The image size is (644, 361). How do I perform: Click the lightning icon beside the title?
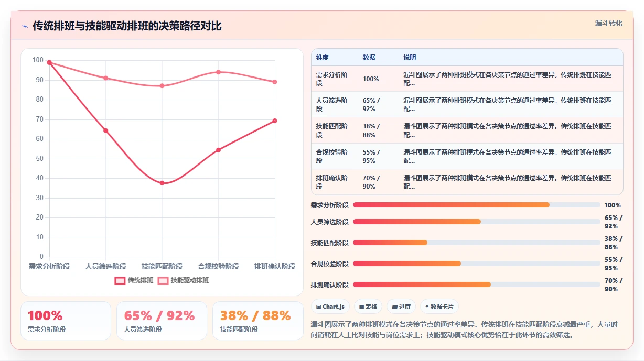tap(25, 26)
